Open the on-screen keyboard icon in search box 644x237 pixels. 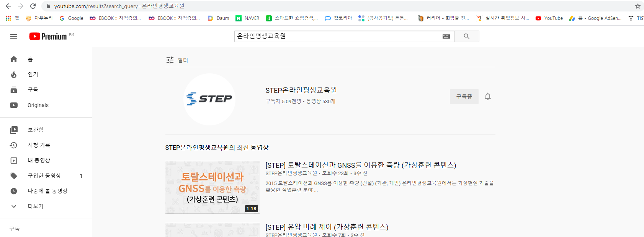446,36
